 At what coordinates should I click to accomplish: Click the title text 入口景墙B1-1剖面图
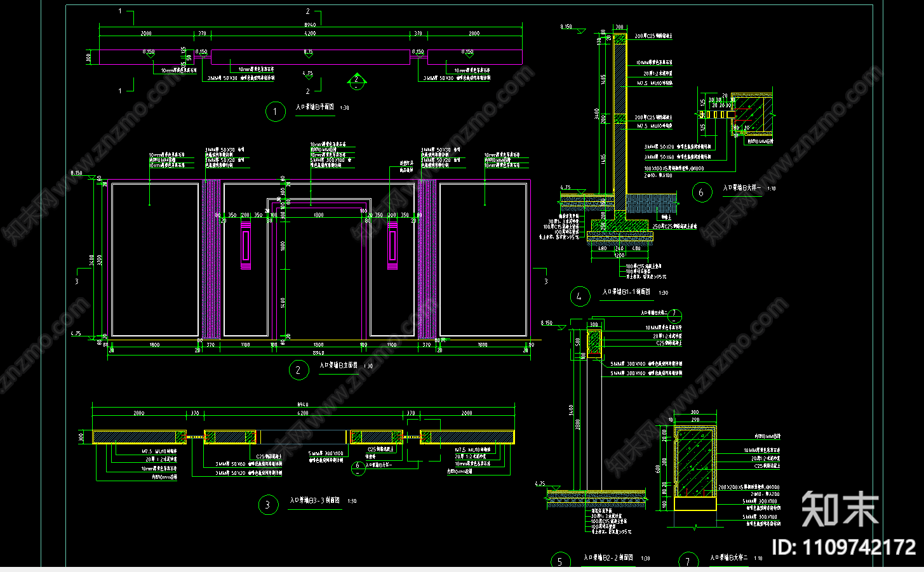(626, 292)
